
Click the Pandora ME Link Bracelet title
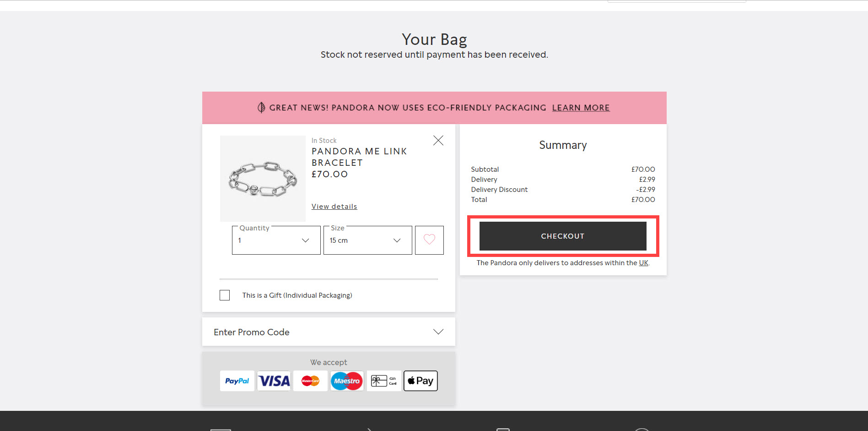[359, 157]
